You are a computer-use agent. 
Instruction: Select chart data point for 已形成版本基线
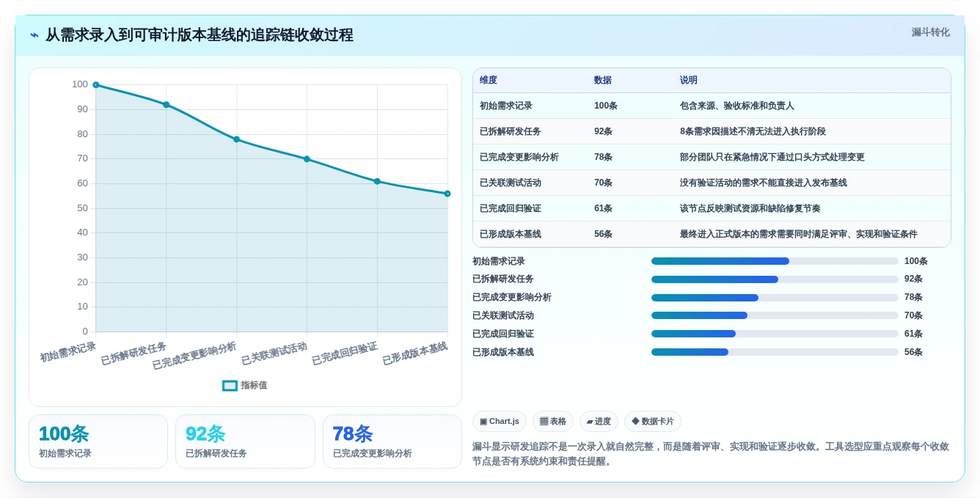point(447,194)
